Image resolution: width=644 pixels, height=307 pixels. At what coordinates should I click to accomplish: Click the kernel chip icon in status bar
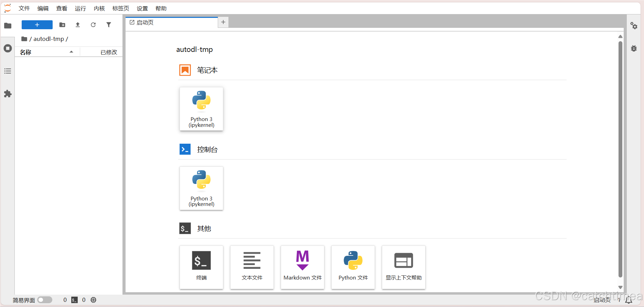(x=93, y=300)
